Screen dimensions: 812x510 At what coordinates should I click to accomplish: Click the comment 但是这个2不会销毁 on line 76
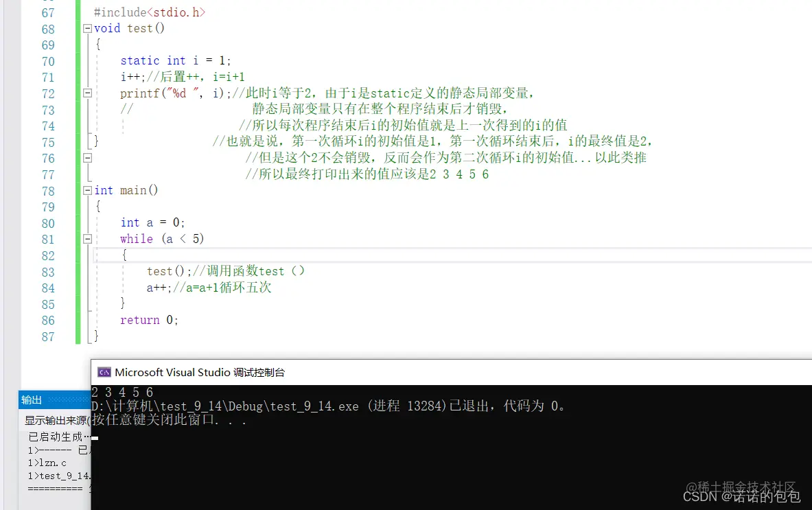click(446, 158)
